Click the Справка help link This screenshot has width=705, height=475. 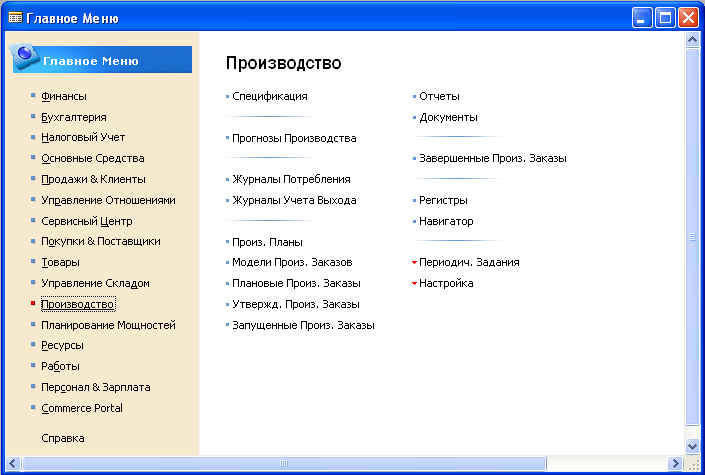63,438
